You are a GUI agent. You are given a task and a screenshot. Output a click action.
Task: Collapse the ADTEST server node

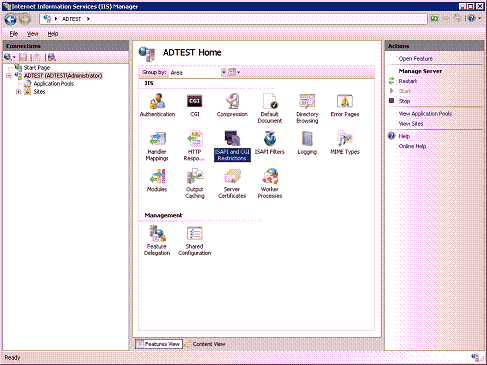[x=9, y=76]
